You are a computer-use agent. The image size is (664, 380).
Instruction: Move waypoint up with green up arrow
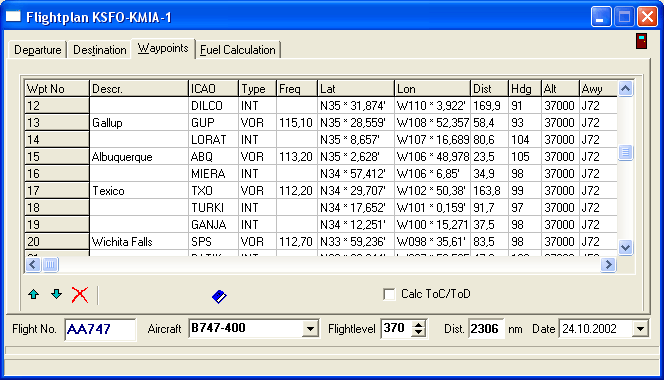[x=33, y=294]
